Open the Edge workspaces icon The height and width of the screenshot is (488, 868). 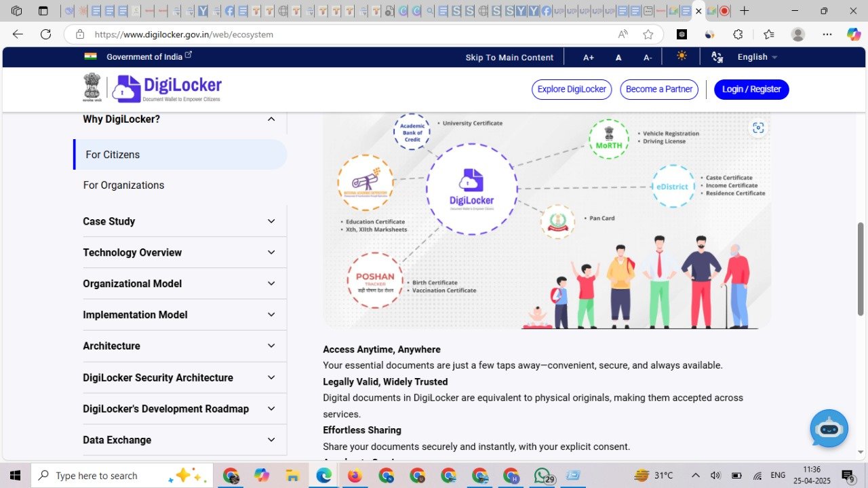[x=17, y=11]
